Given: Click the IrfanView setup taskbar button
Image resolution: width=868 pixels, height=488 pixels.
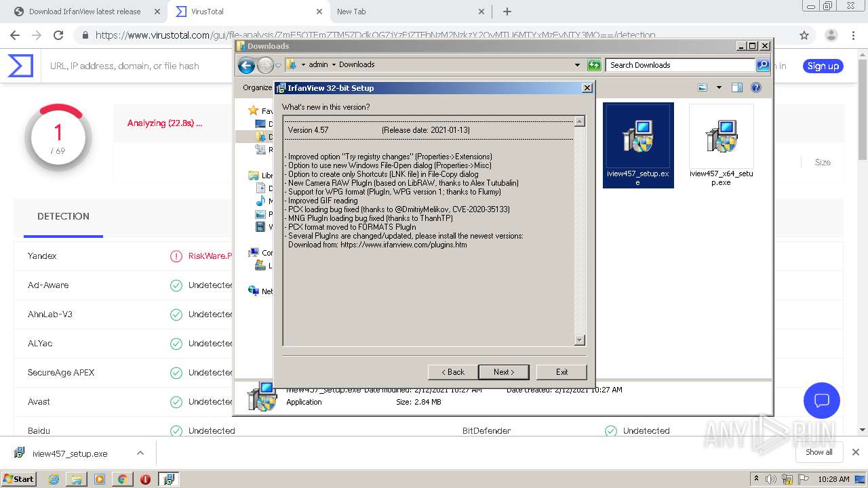Looking at the screenshot, I should coord(168,479).
